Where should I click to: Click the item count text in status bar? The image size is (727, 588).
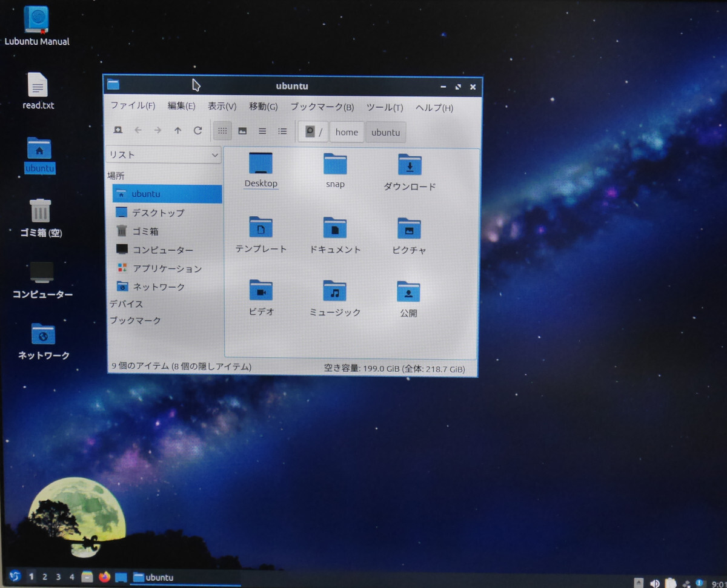pyautogui.click(x=182, y=366)
